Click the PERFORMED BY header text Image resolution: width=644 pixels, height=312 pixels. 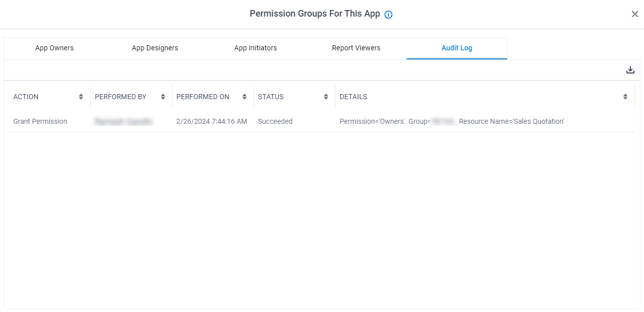[121, 97]
